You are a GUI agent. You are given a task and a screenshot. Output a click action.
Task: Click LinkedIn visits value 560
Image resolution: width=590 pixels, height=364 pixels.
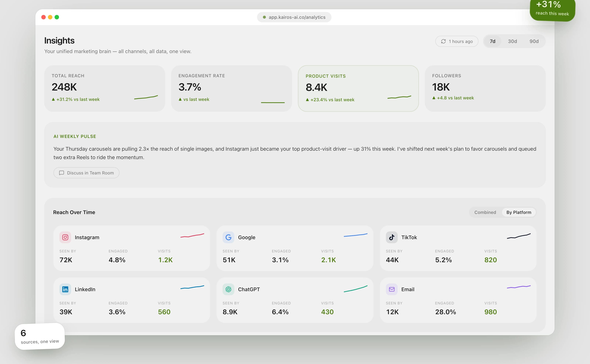tap(164, 312)
